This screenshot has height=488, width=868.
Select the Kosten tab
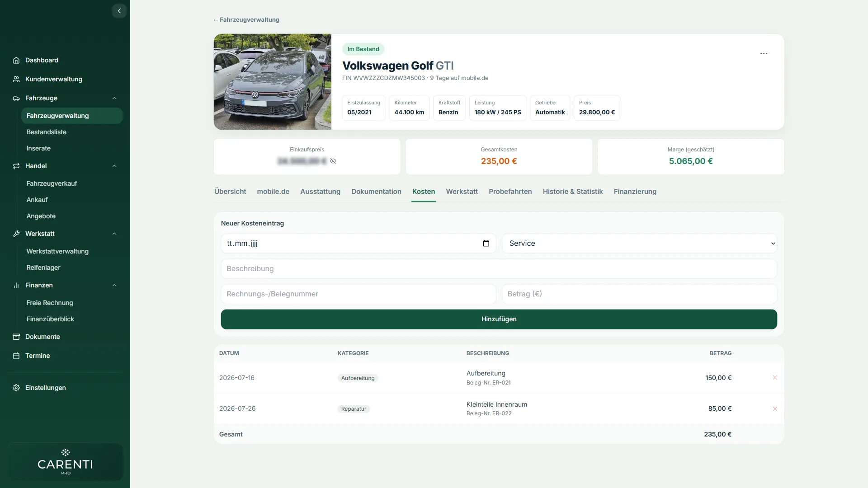point(424,192)
